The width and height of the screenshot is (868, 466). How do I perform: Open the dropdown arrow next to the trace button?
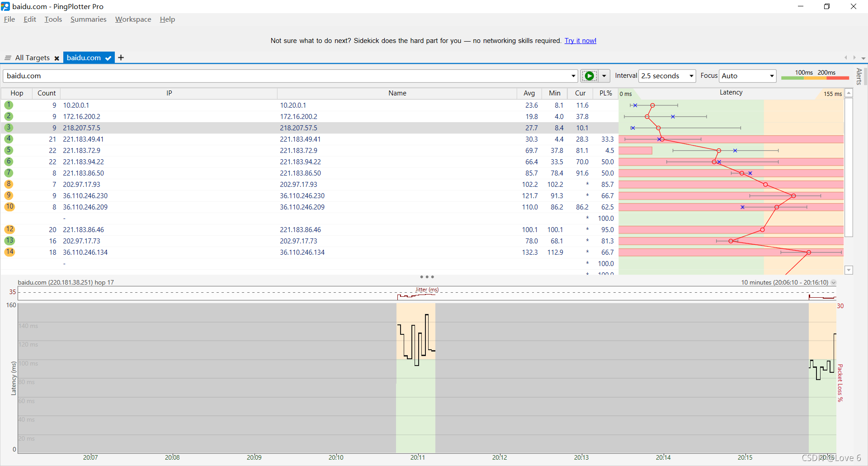click(604, 76)
